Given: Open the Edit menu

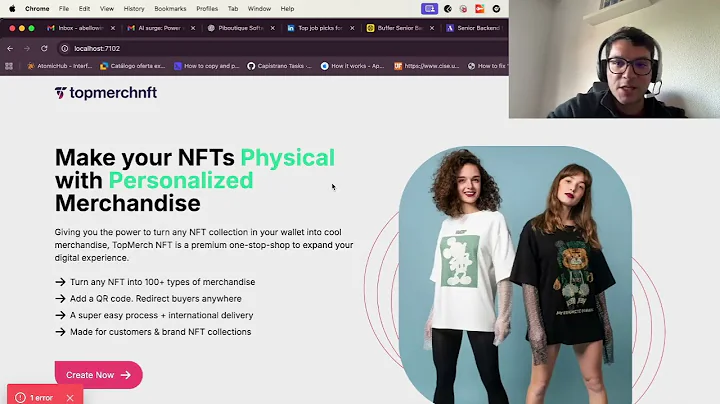Looking at the screenshot, I should (84, 9).
